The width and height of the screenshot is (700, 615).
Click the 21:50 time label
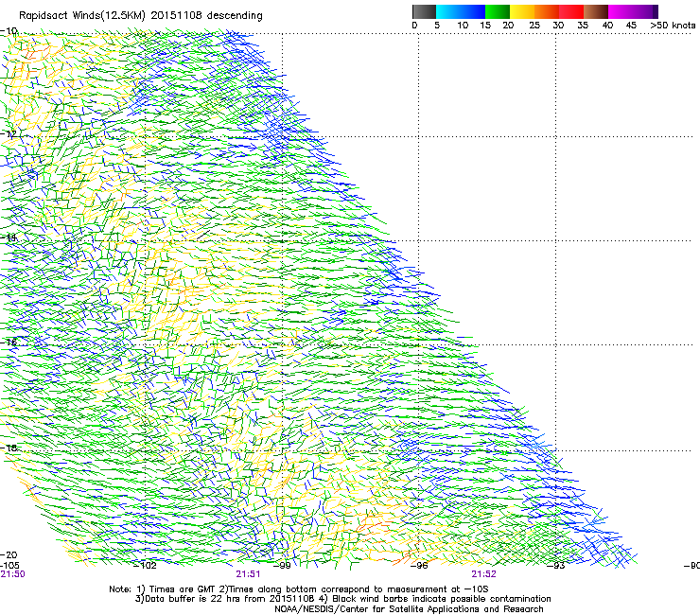click(x=12, y=574)
